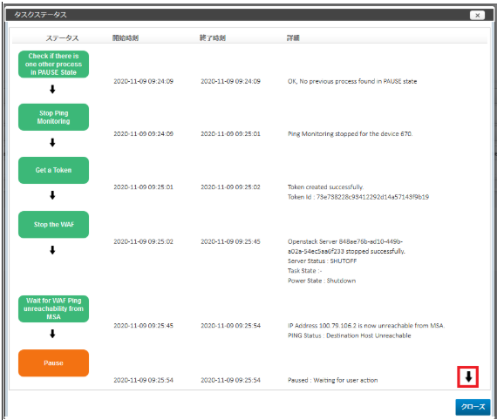Click the red-boxed down arrow icon

click(468, 376)
